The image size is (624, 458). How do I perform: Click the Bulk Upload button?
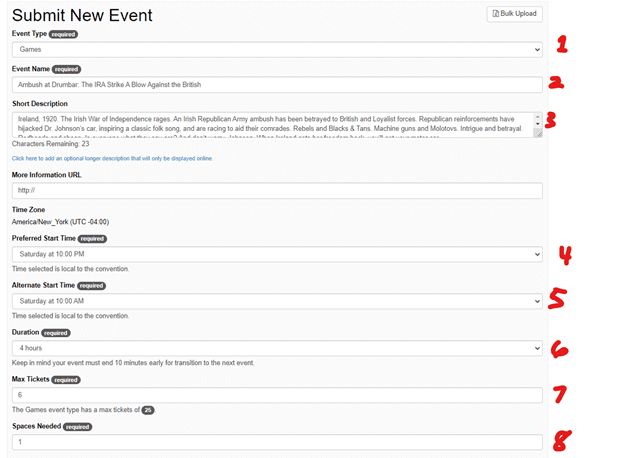pos(514,14)
